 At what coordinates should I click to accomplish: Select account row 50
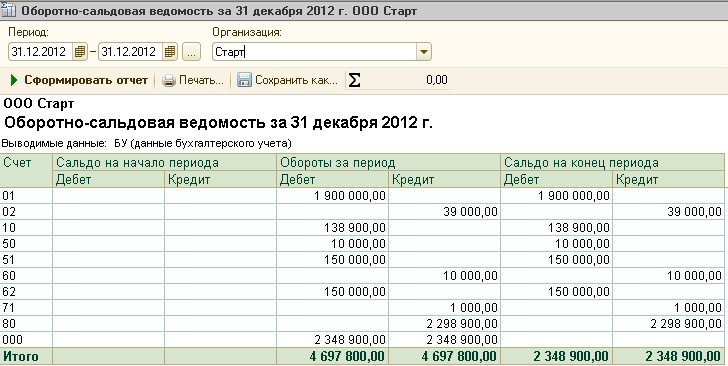[362, 243]
